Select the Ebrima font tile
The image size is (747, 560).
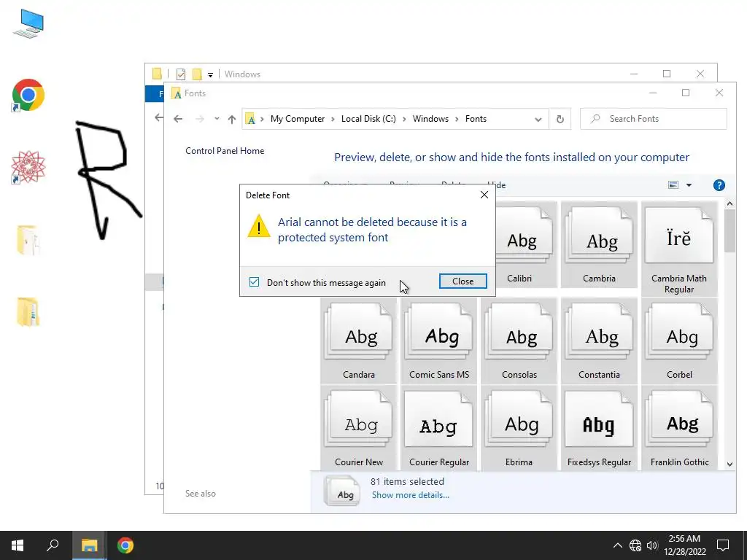(x=519, y=429)
